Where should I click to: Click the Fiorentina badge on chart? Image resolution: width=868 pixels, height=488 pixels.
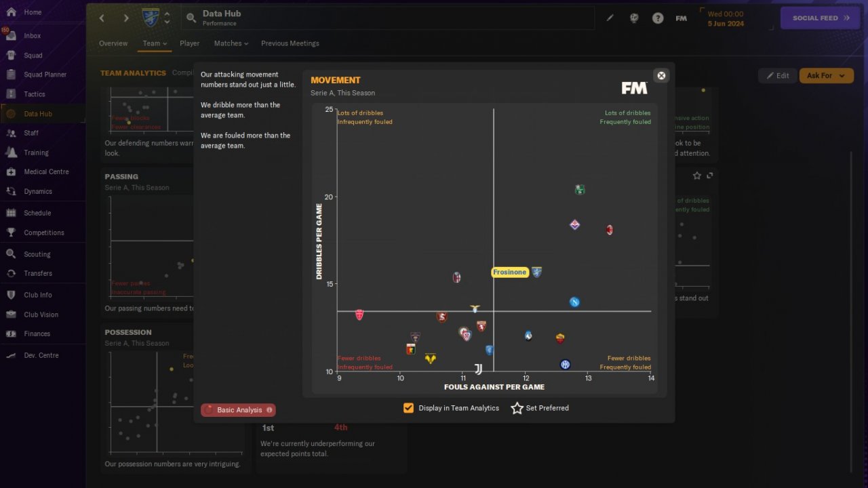pyautogui.click(x=574, y=224)
